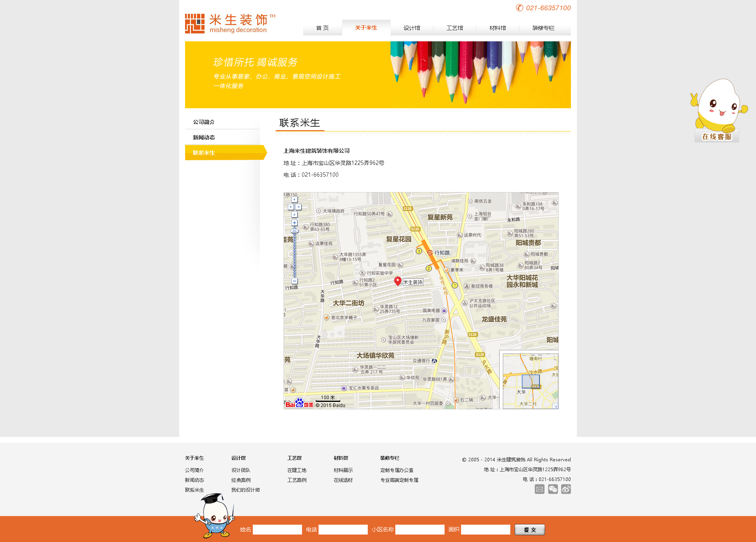
Task: Select 公司简介 in the sidebar
Action: (204, 122)
